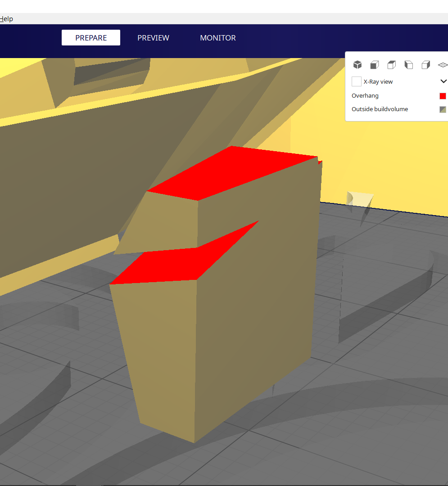The image size is (448, 486).
Task: Click the red Overhang color swatch
Action: tap(443, 96)
